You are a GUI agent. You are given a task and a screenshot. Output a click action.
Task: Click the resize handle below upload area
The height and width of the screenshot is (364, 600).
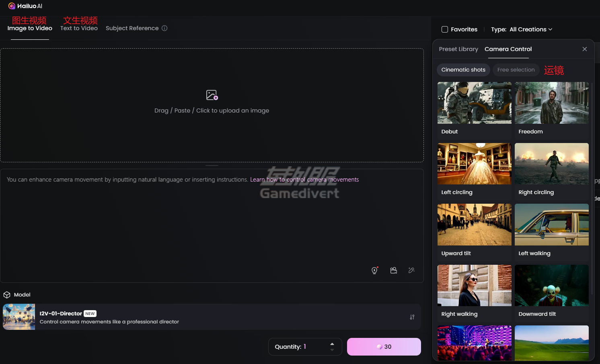(x=212, y=166)
